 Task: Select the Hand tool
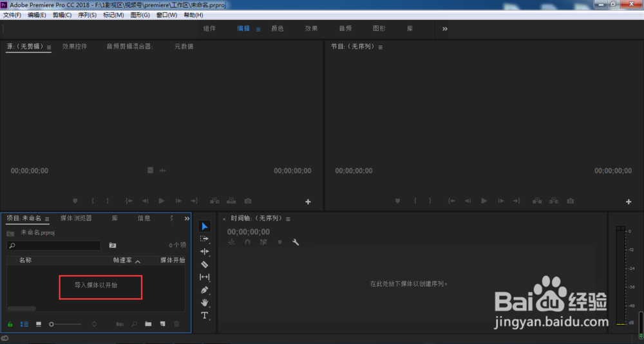pos(205,303)
